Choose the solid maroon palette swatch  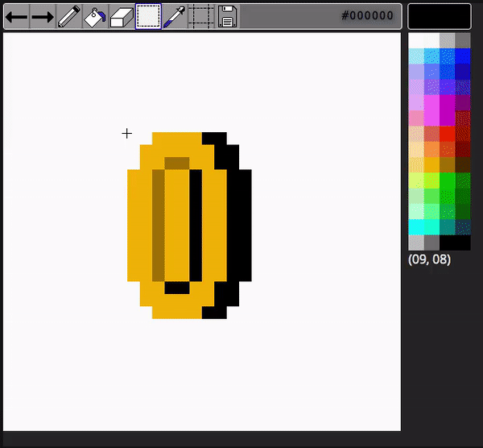463,150
